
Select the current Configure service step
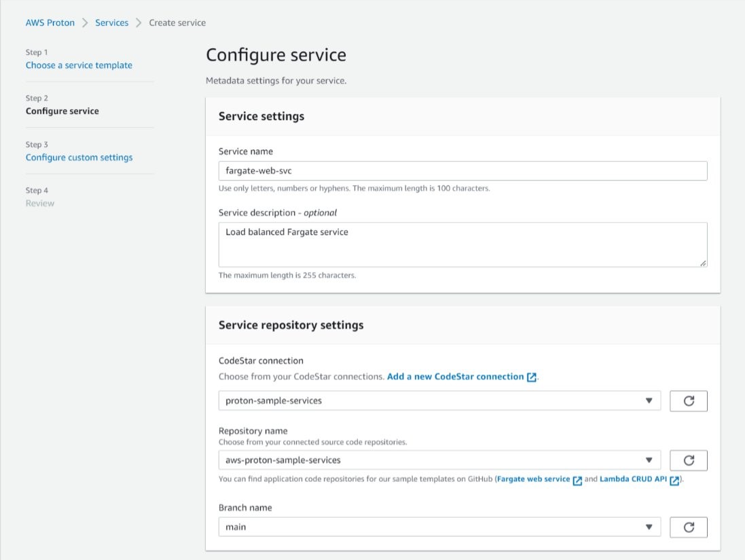(62, 111)
